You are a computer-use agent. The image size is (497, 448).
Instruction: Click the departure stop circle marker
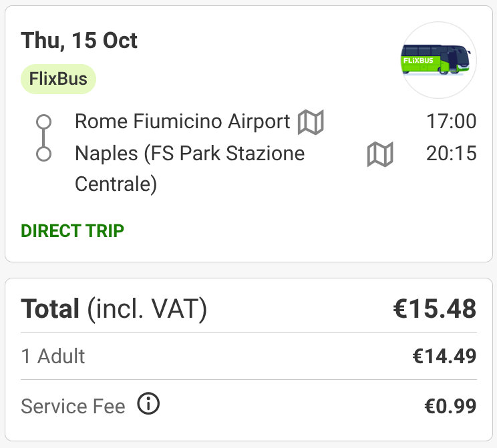tap(43, 122)
